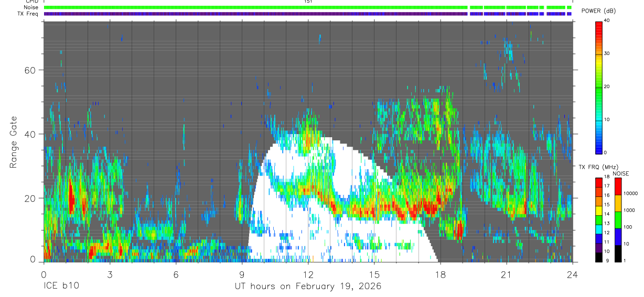This screenshot has height=297, width=644.
Task: Select hour 15 on the UT time axis
Action: point(374,274)
